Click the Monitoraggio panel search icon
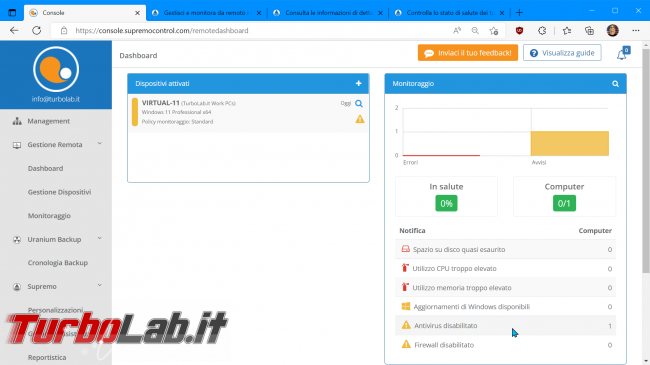The height and width of the screenshot is (365, 650). pyautogui.click(x=616, y=84)
